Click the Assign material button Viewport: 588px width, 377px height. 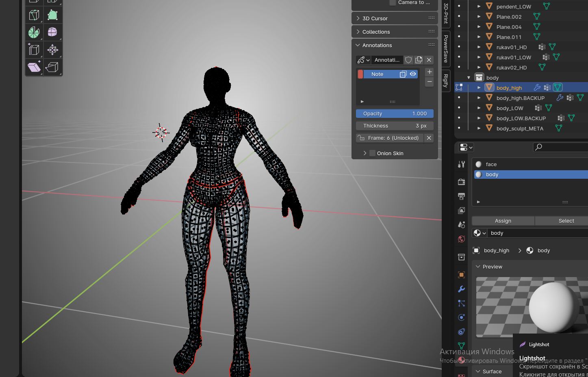503,221
